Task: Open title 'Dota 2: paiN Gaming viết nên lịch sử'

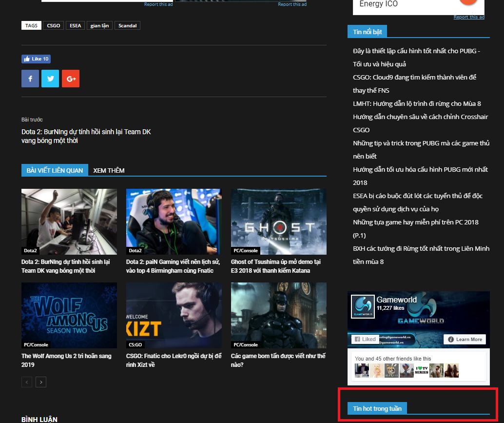Action: [x=173, y=266]
